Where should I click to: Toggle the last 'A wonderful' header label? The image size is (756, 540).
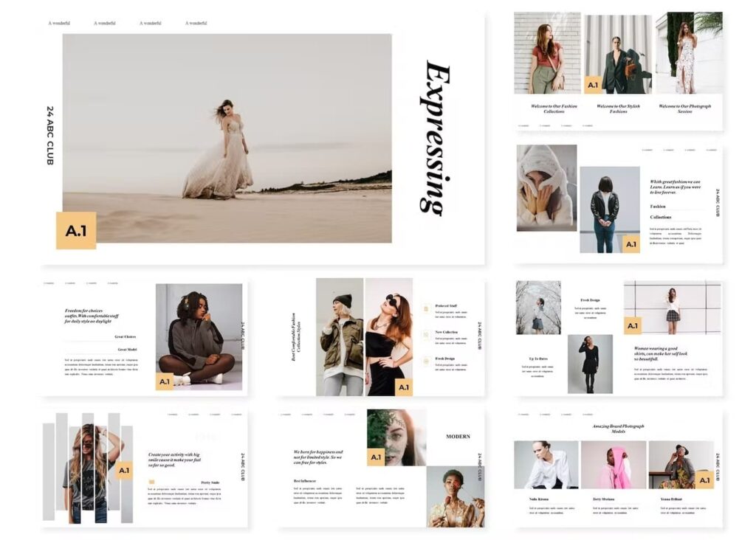click(195, 23)
